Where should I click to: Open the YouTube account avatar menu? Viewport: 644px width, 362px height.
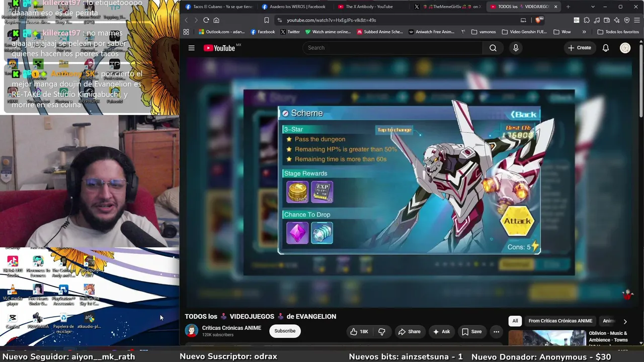[x=625, y=48]
